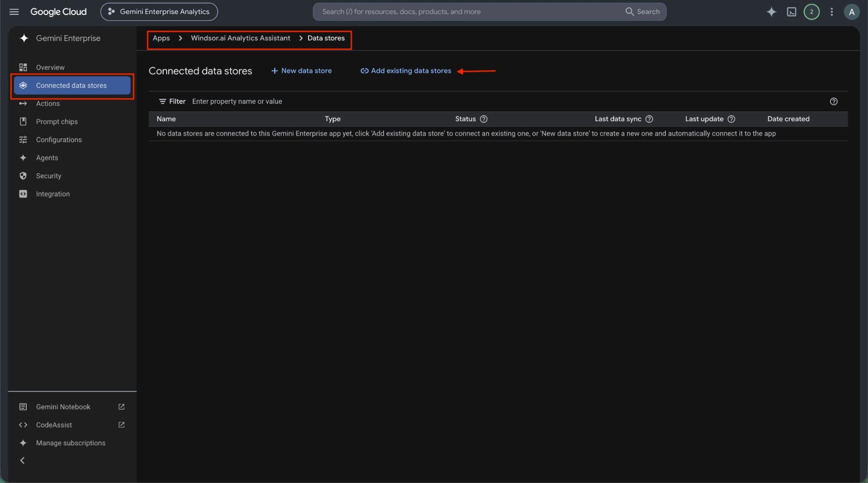Sort by the Type column header
The width and height of the screenshot is (868, 483).
click(x=332, y=119)
